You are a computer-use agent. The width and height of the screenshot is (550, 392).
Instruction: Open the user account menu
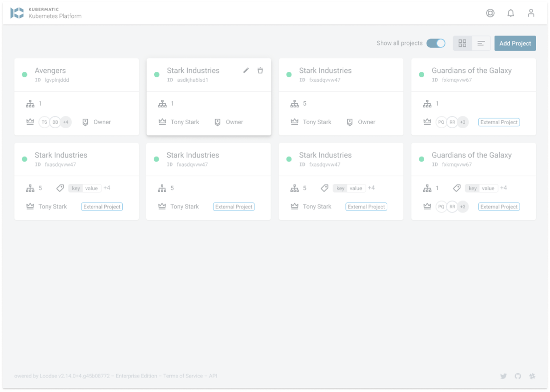(531, 13)
